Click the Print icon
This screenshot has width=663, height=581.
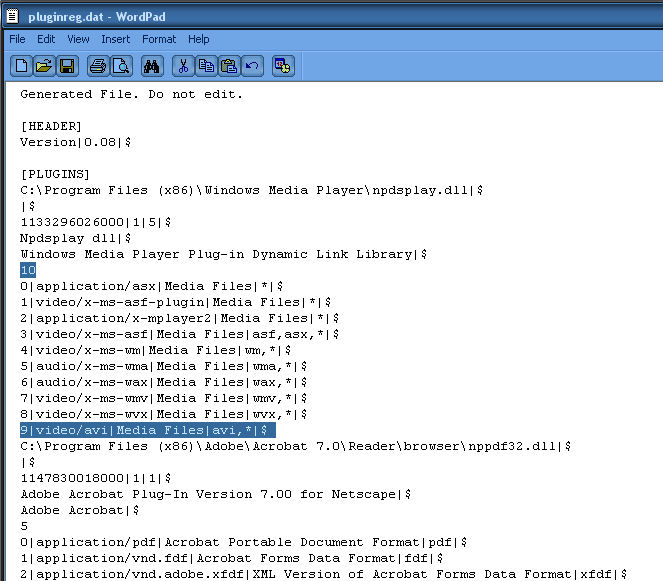[x=98, y=66]
